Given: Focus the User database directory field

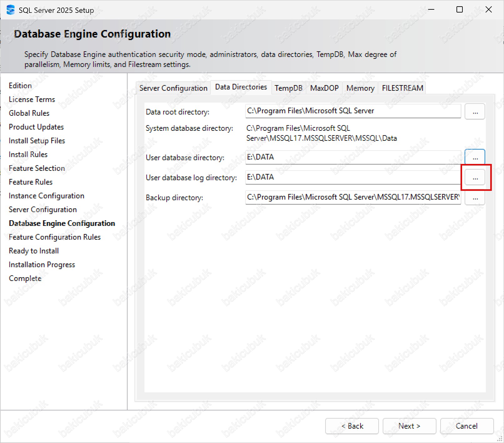Looking at the screenshot, I should point(353,157).
